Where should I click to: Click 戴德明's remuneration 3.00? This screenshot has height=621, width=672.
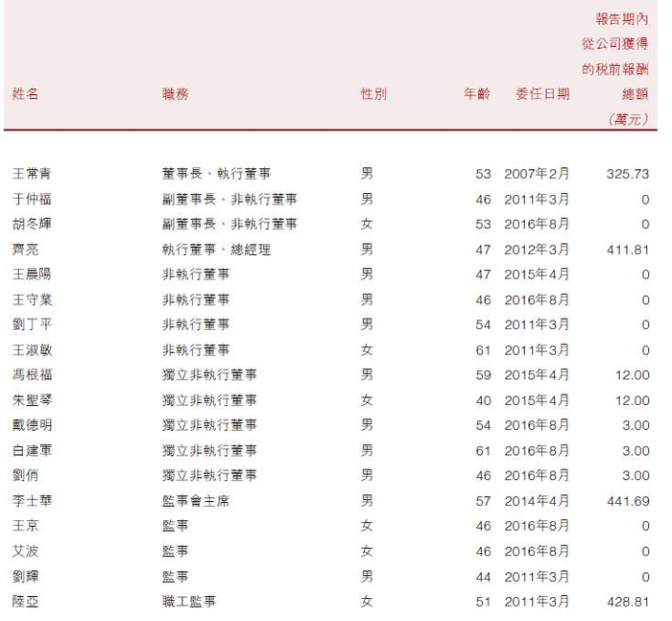click(636, 425)
